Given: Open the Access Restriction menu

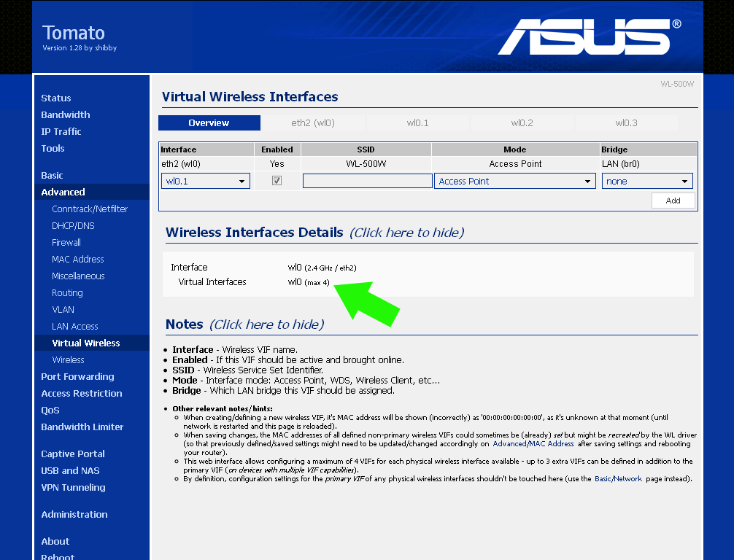Looking at the screenshot, I should [x=82, y=394].
